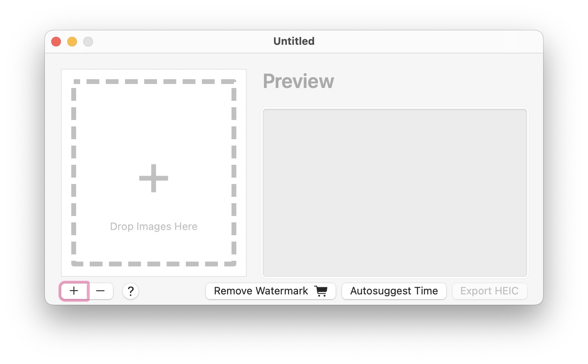Click the shopping cart icon
Image resolution: width=588 pixels, height=364 pixels.
(321, 291)
